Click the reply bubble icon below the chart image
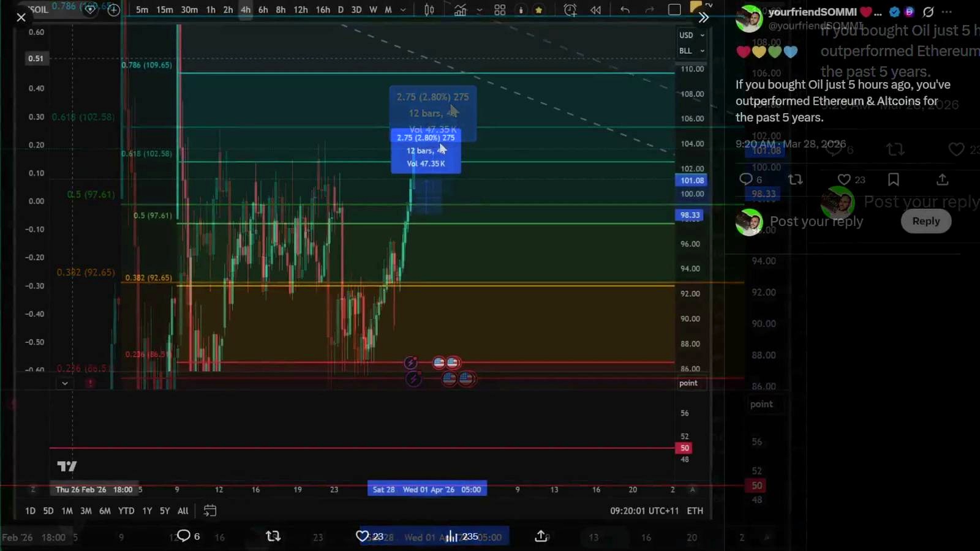980x551 pixels. (183, 536)
